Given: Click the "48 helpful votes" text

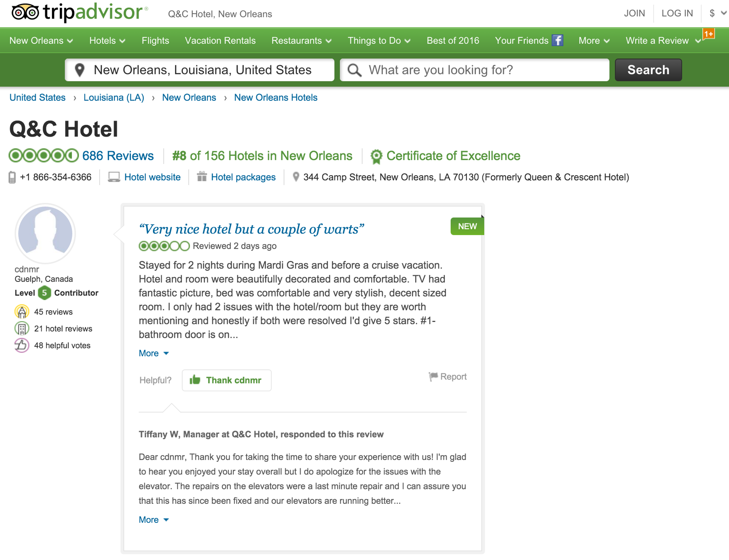Looking at the screenshot, I should (62, 345).
